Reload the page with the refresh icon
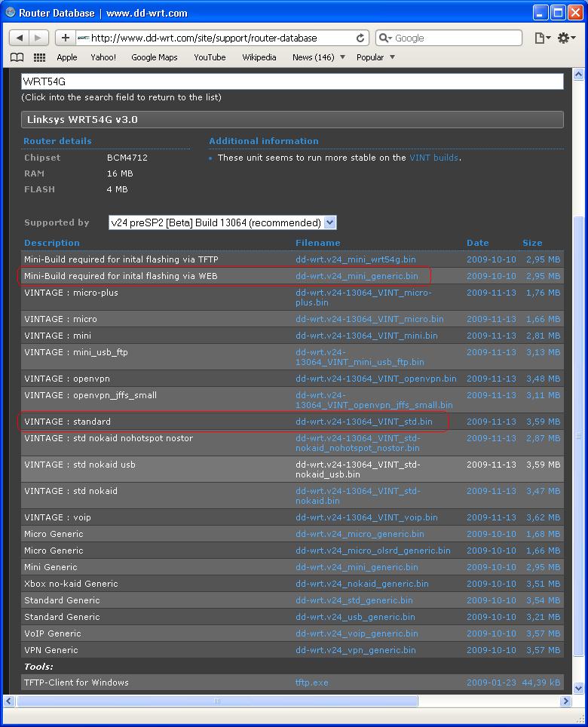The width and height of the screenshot is (588, 727). pos(360,38)
